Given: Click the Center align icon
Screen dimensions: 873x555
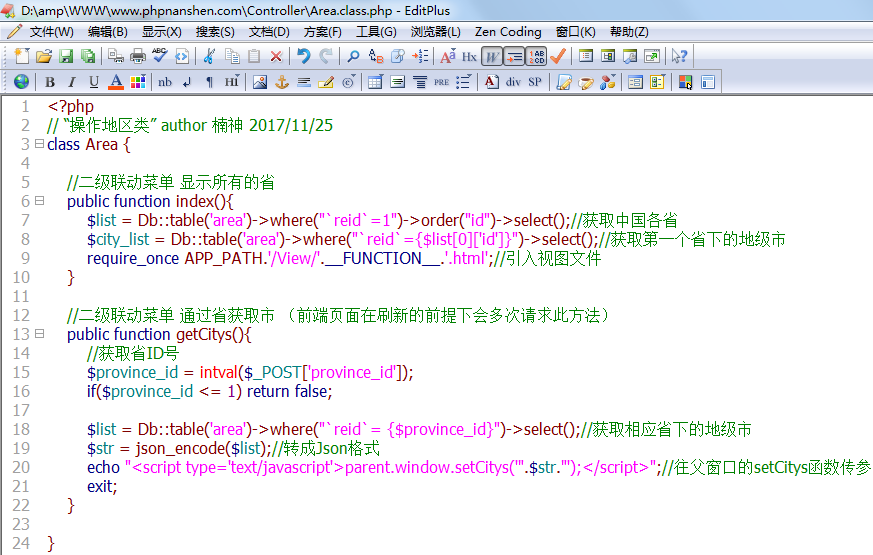Looking at the screenshot, I should (x=419, y=82).
